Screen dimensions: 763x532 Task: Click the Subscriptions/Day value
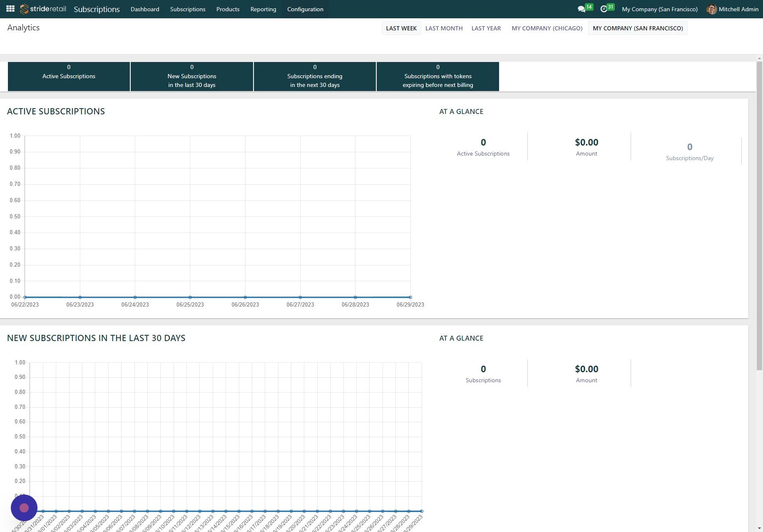(x=690, y=147)
